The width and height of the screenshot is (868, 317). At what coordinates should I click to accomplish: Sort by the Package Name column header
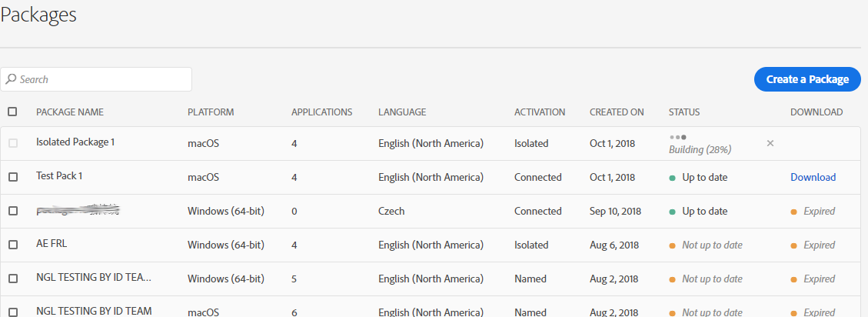pyautogui.click(x=69, y=112)
